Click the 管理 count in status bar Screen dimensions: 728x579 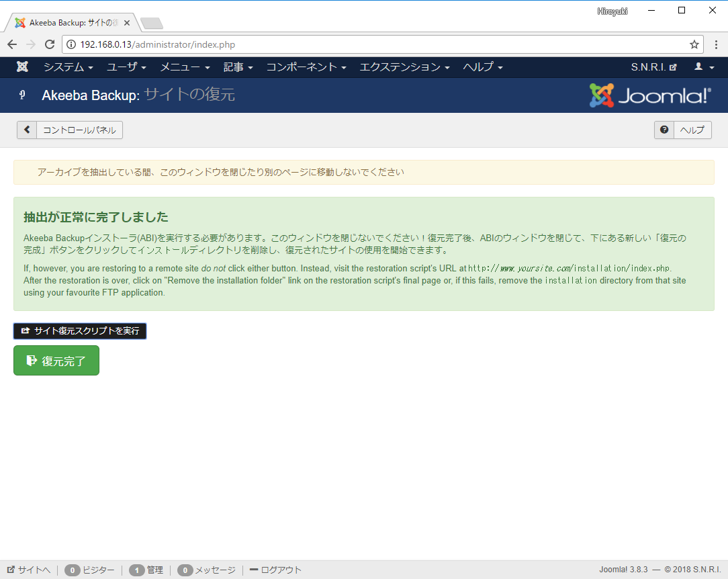coord(146,570)
